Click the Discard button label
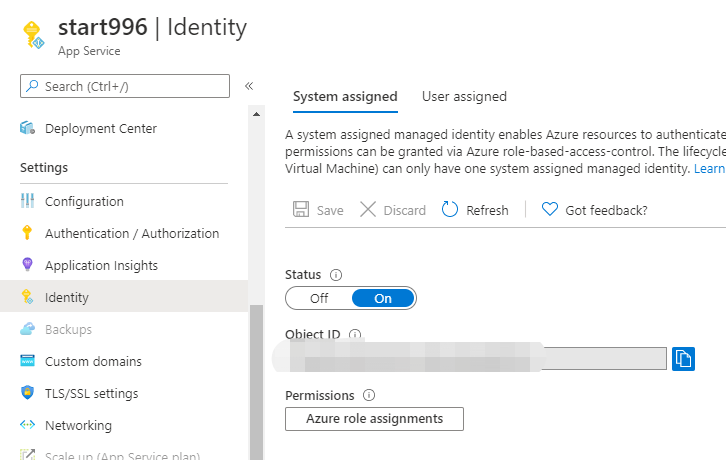This screenshot has height=460, width=726. pos(404,210)
